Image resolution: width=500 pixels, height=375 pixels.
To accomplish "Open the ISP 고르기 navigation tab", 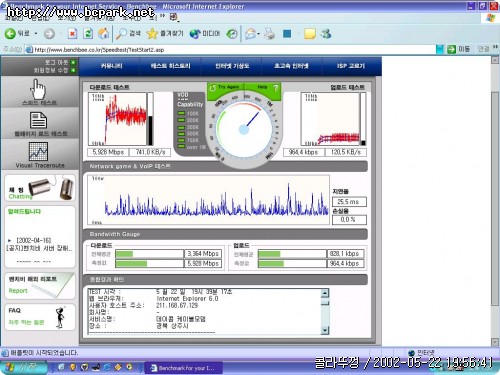I will [x=351, y=66].
